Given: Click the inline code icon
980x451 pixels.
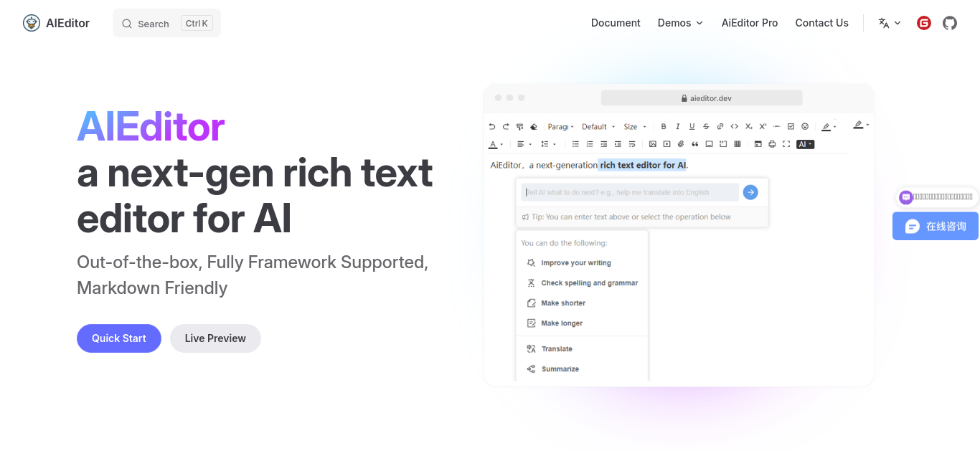Looking at the screenshot, I should tap(734, 127).
